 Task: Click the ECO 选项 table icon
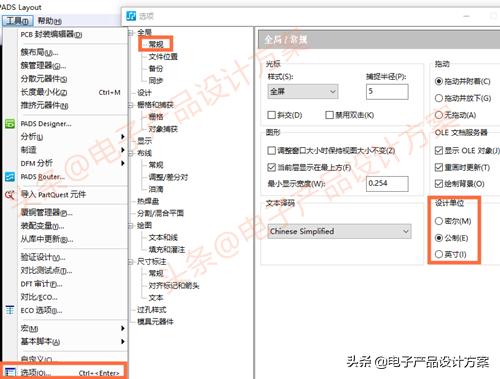pyautogui.click(x=10, y=310)
